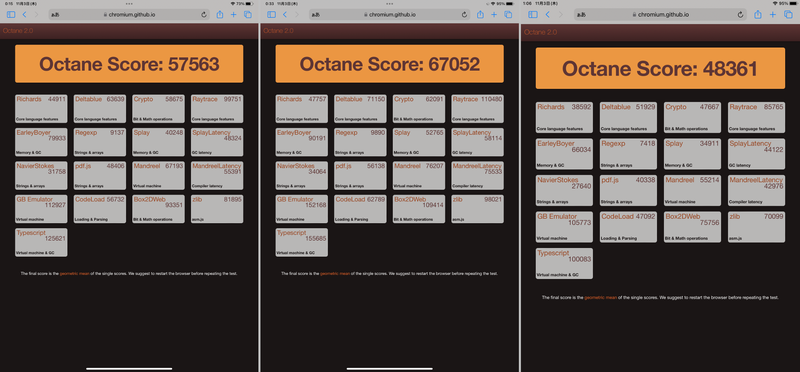Select the Octane Score: 48361 banner
Screen dimensions: 800x372
[660, 68]
